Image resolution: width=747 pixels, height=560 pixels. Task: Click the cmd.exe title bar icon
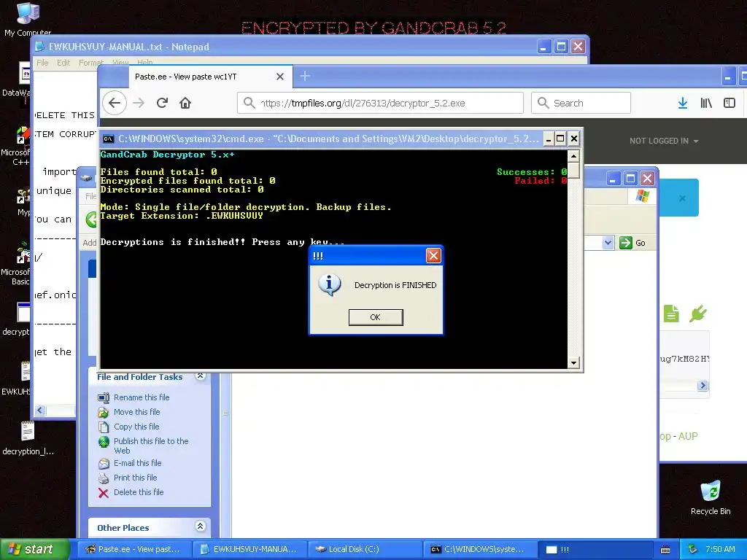coord(108,139)
